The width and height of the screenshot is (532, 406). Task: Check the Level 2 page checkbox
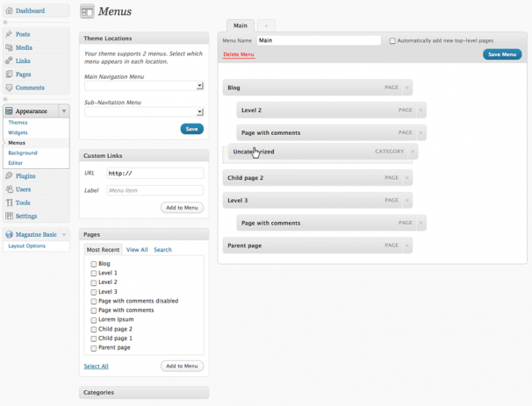(94, 282)
